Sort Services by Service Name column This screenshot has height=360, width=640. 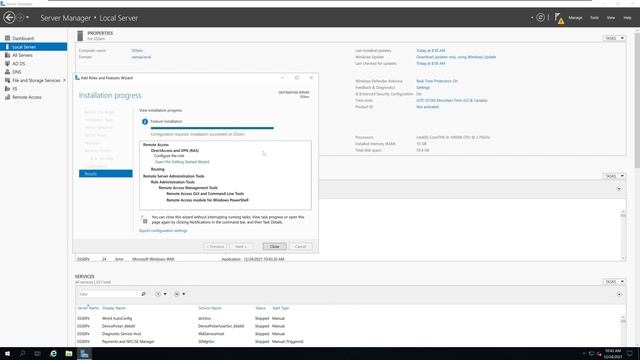(210, 308)
